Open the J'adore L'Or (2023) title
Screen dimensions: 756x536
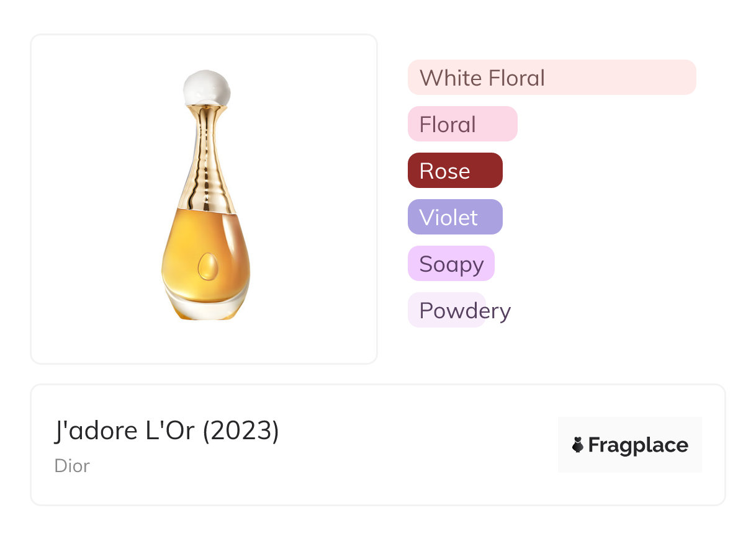coord(166,431)
